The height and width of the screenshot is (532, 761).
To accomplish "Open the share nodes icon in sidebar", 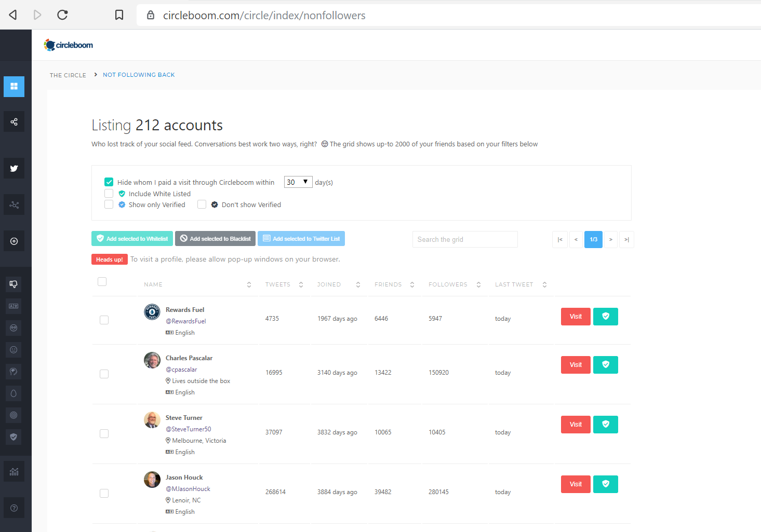I will point(14,122).
